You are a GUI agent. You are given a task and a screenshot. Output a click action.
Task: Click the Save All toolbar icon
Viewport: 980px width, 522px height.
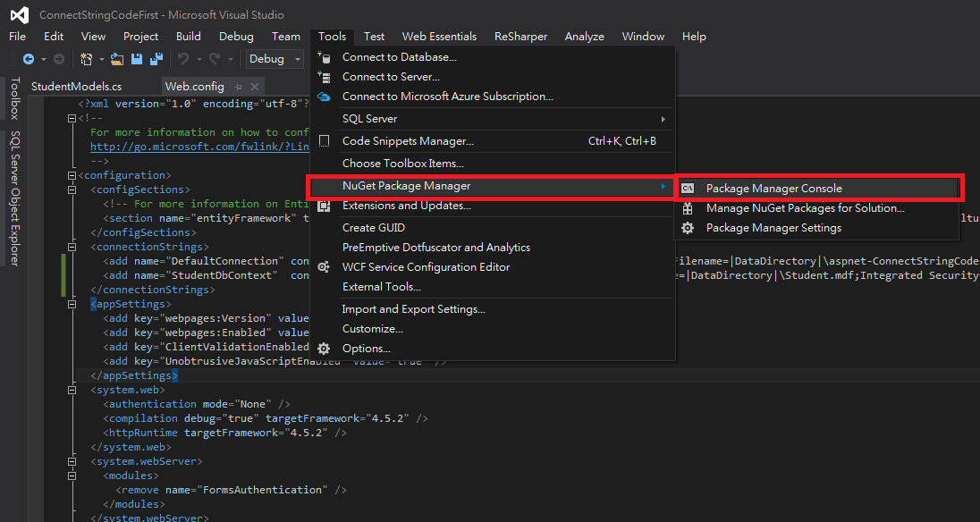click(x=156, y=59)
